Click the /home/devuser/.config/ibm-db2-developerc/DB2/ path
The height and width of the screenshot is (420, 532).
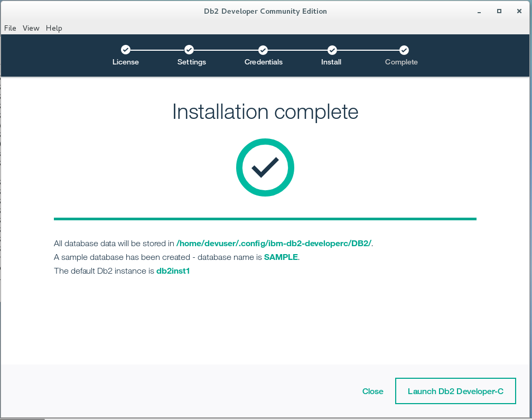click(x=274, y=244)
